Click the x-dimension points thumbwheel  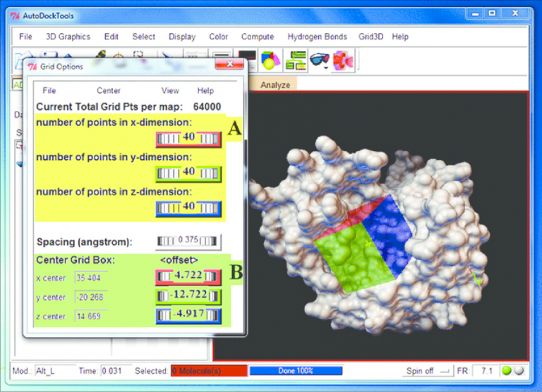(189, 137)
